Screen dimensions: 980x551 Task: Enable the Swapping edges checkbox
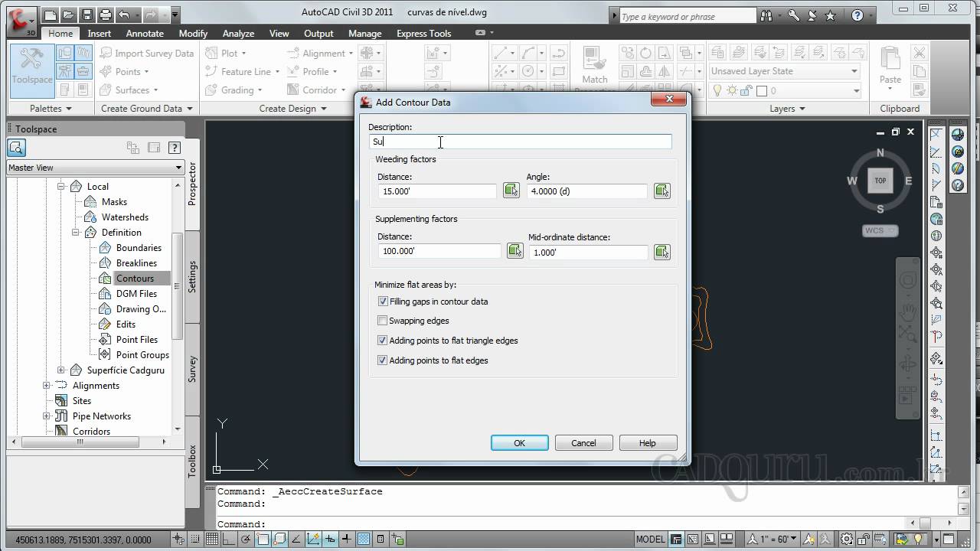click(383, 321)
